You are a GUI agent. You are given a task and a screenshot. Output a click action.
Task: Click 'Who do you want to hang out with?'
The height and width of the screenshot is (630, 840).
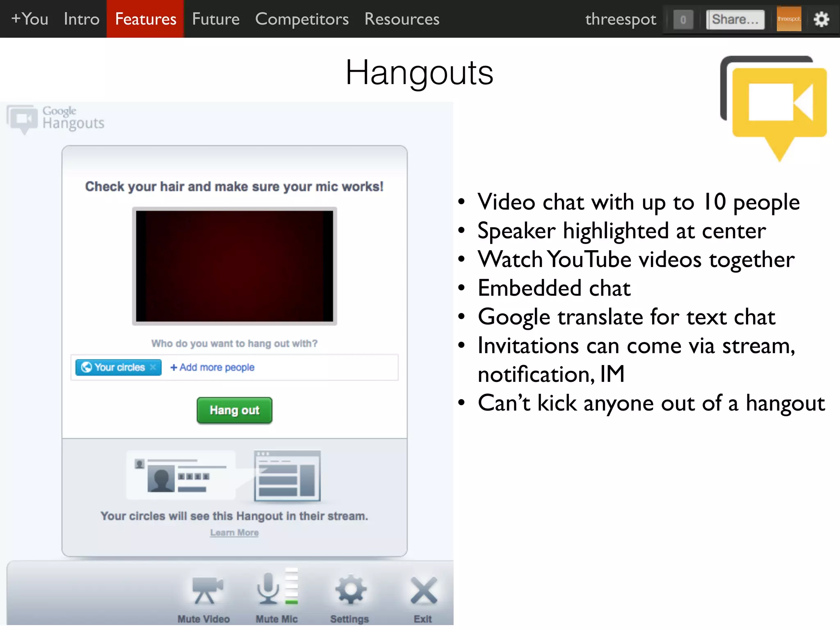tap(235, 343)
